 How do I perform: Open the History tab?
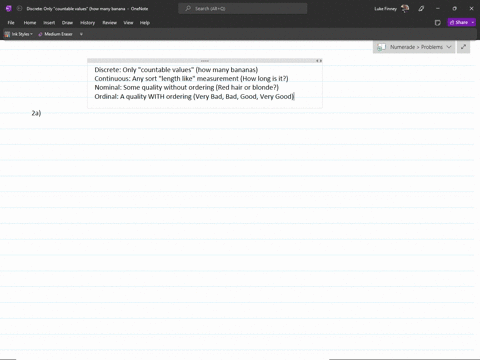(88, 23)
